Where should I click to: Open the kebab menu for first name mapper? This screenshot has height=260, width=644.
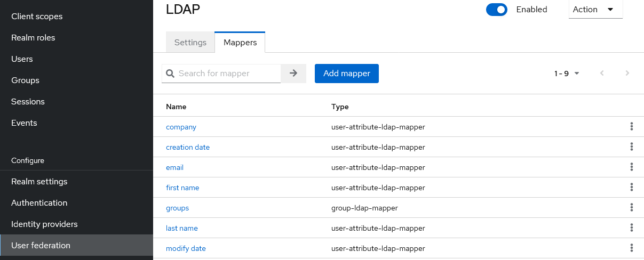point(631,188)
